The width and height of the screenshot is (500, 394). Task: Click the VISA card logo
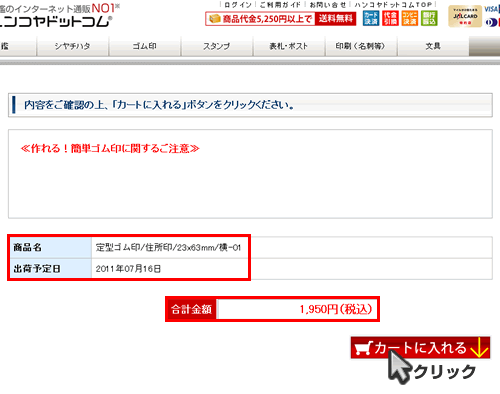(492, 9)
